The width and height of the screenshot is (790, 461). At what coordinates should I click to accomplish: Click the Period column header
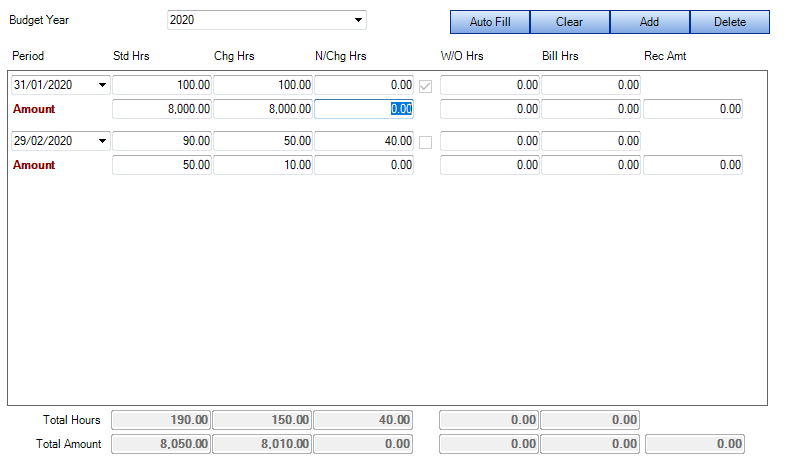pyautogui.click(x=28, y=56)
